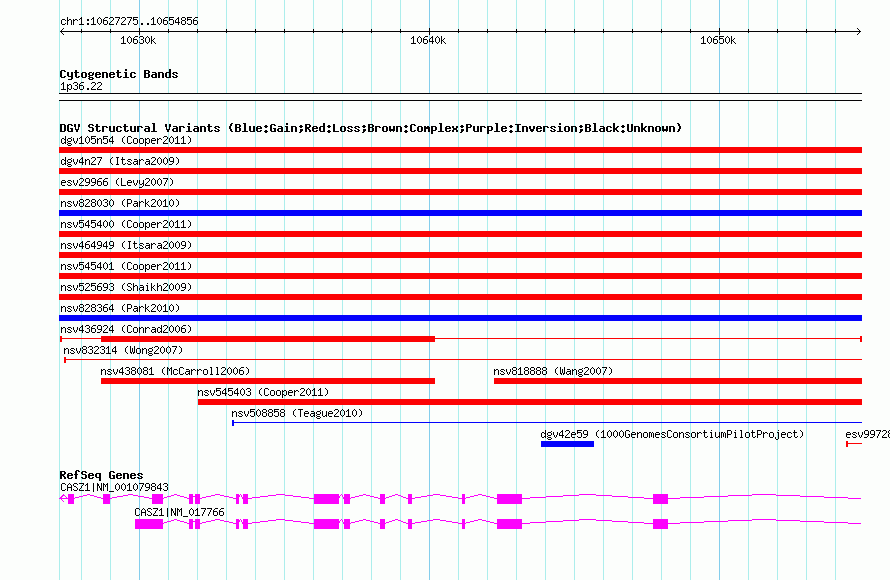Click the dgv4n27 (Itsara2009) label
Viewport: 890px width, 580px height.
pyautogui.click(x=120, y=161)
